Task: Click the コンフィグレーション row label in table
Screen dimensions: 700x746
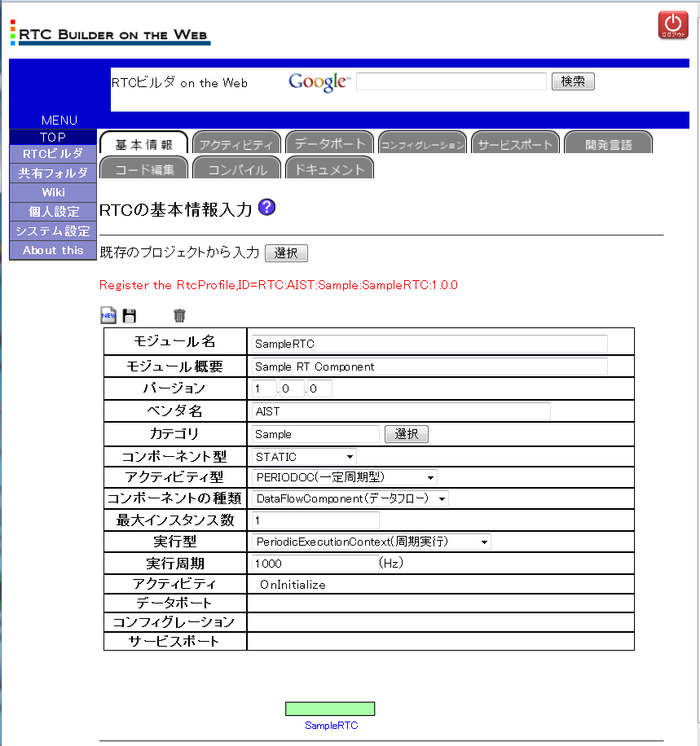Action: click(x=174, y=622)
